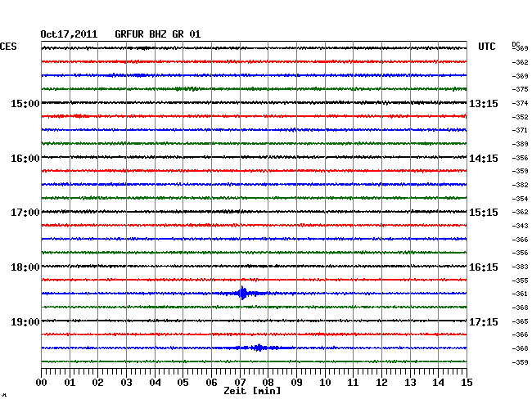532x404 pixels.
Task: Select the DC offset value -354
Action: 520,199
